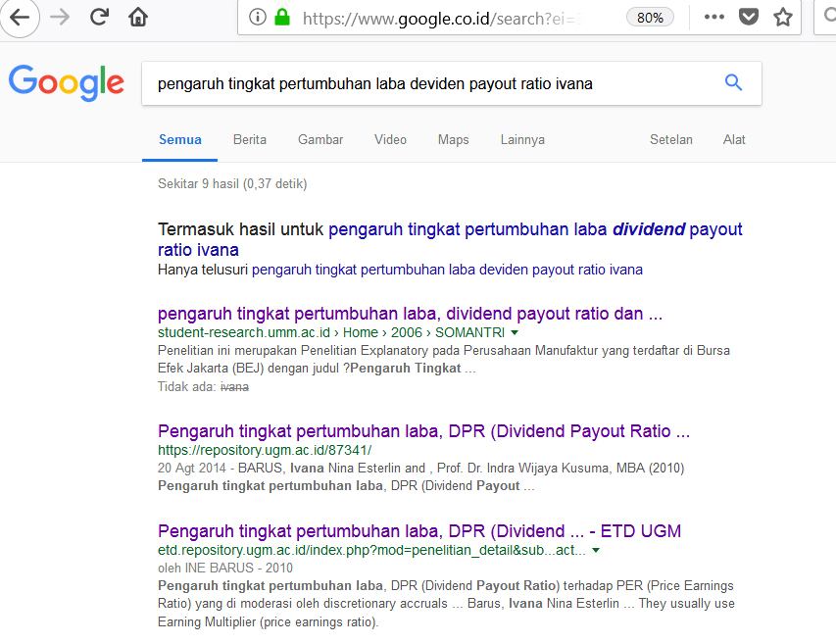Switch to the Gambar results tab
Viewport: 836px width, 644px height.
coord(320,139)
